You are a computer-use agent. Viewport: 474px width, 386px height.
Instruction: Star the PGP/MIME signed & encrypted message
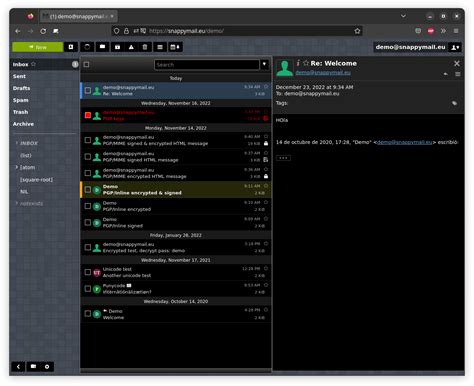click(x=266, y=136)
